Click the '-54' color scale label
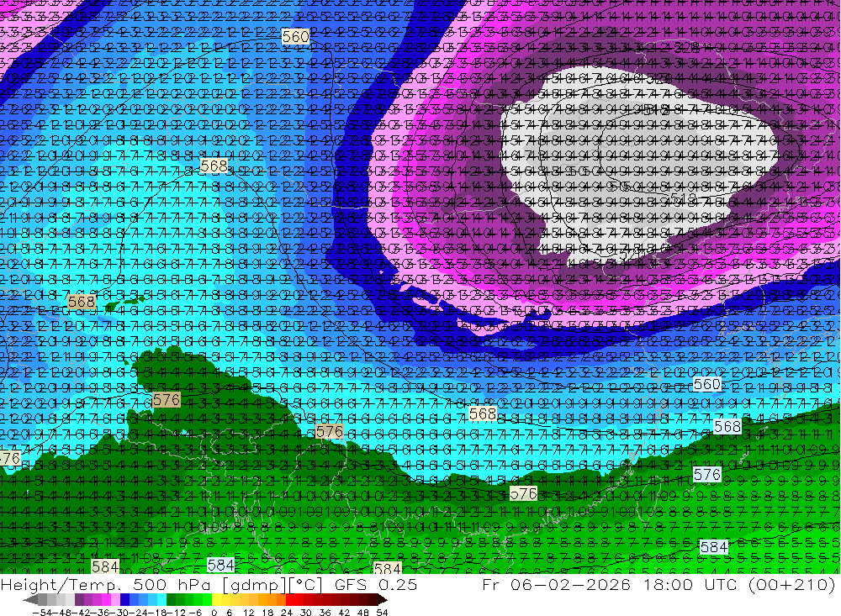This screenshot has width=841, height=616. coord(42,613)
